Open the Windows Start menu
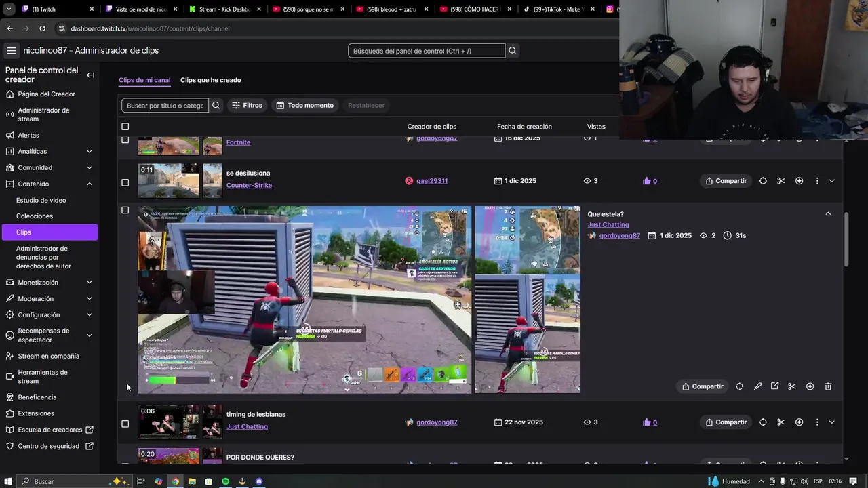This screenshot has width=868, height=488. pos(8,481)
